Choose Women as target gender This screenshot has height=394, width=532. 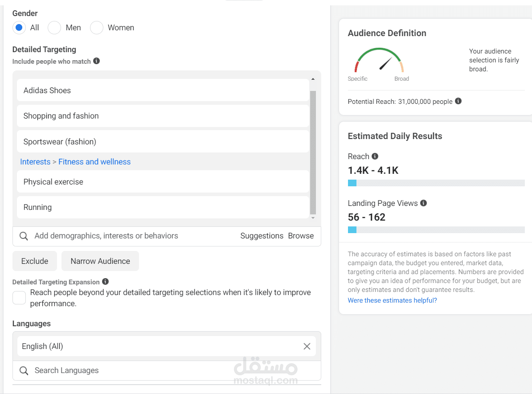point(97,28)
